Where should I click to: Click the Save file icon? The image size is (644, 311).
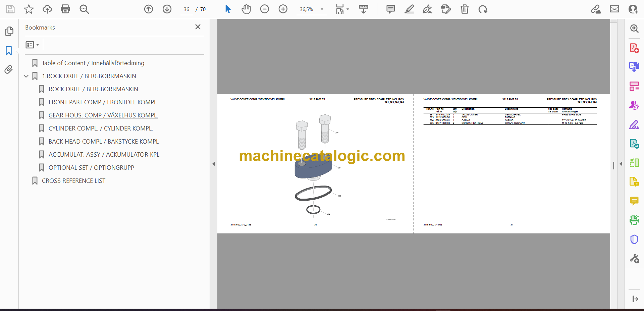click(10, 9)
